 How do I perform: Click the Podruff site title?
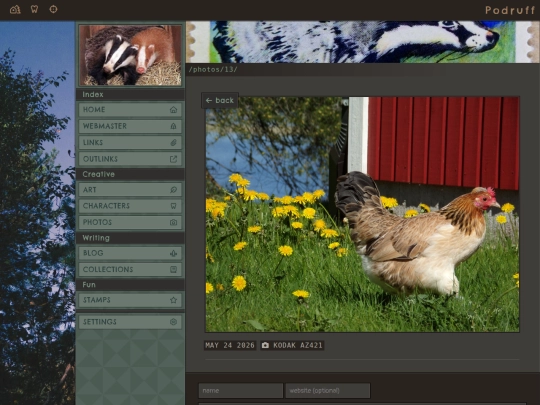[510, 10]
